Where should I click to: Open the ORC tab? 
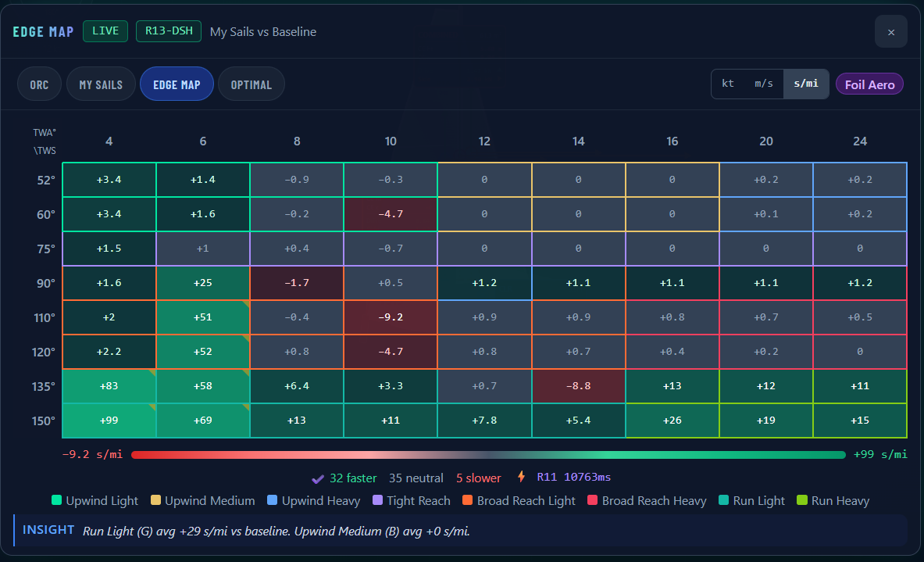[x=40, y=84]
